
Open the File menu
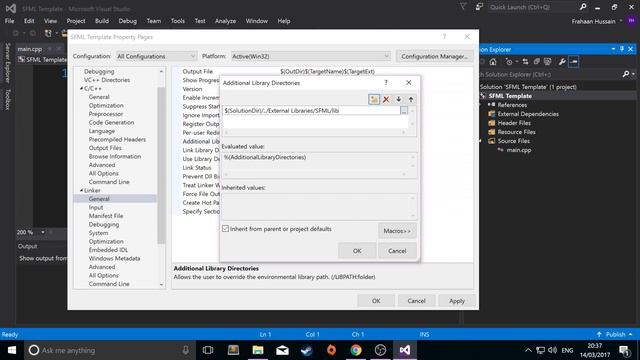tap(9, 21)
